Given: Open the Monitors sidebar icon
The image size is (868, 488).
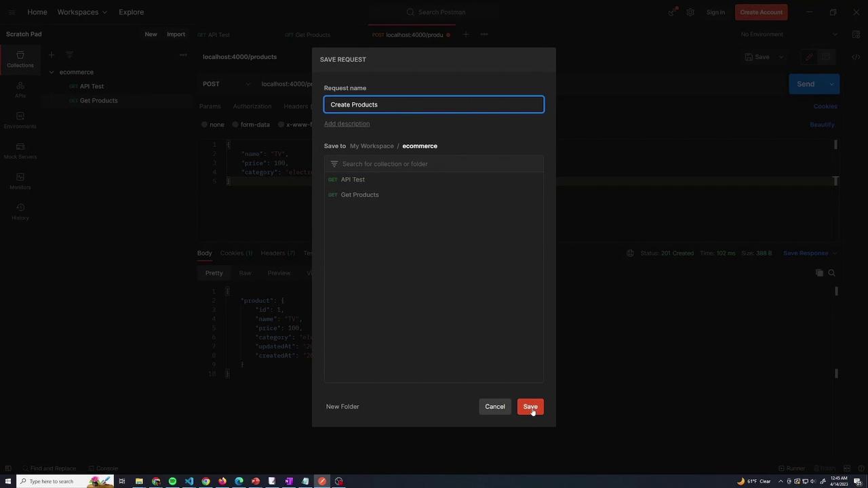Looking at the screenshot, I should [20, 181].
